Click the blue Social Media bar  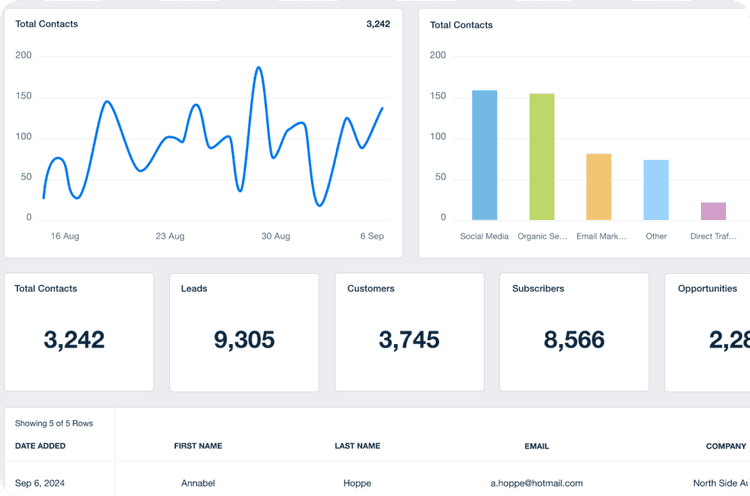coord(484,155)
